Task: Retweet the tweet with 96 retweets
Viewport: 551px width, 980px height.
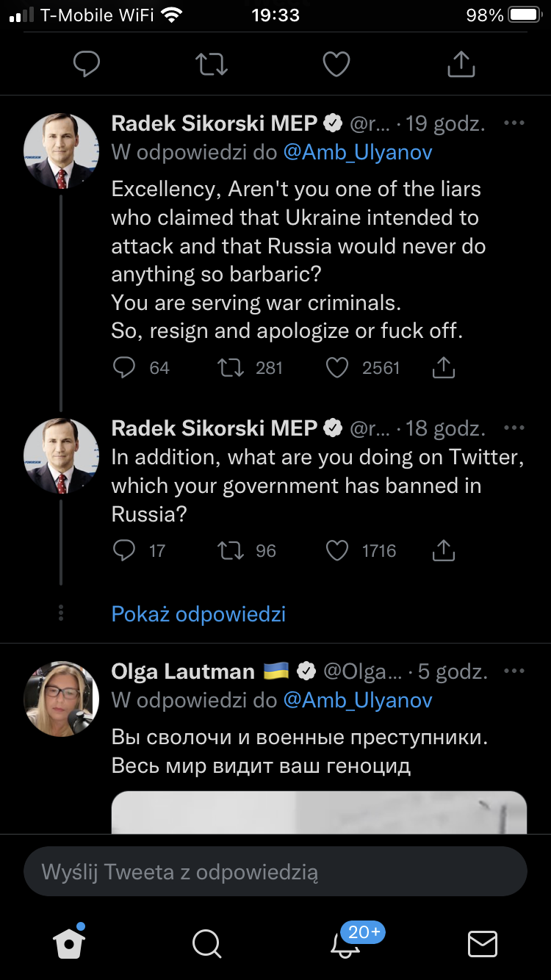Action: click(231, 550)
